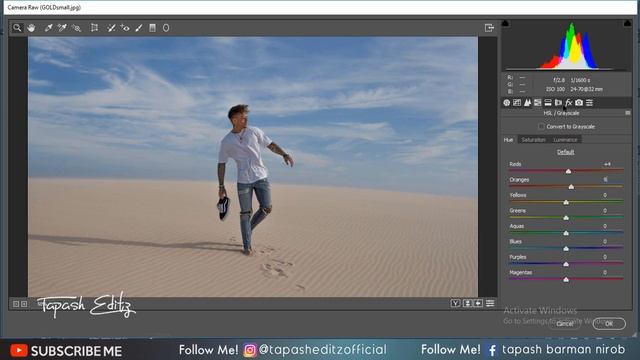Open the Effects fx panel icon
Viewport: 640px width, 360px height.
pyautogui.click(x=569, y=102)
